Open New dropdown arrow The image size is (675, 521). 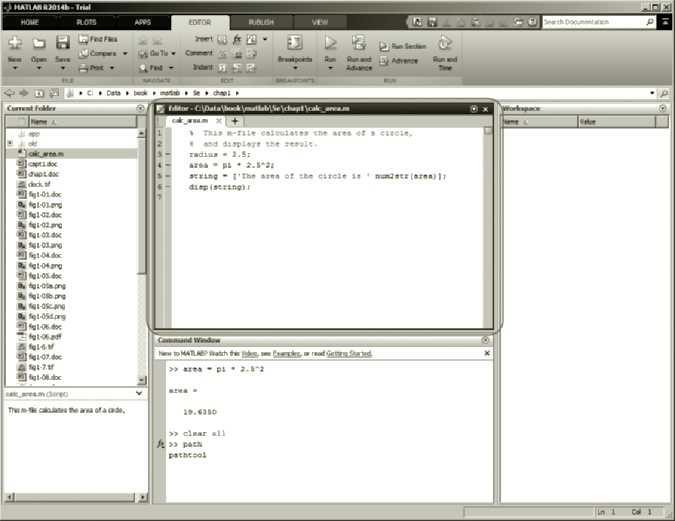(15, 68)
